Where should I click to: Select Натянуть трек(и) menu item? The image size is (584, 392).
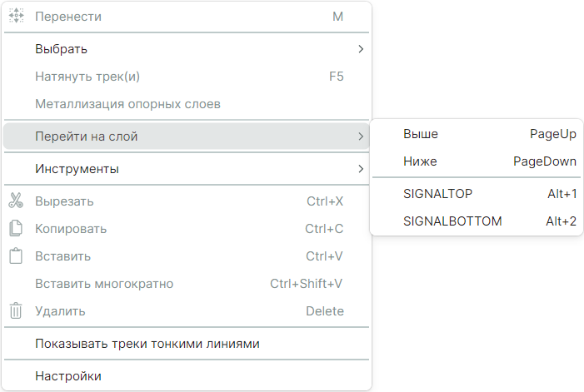[x=87, y=77]
